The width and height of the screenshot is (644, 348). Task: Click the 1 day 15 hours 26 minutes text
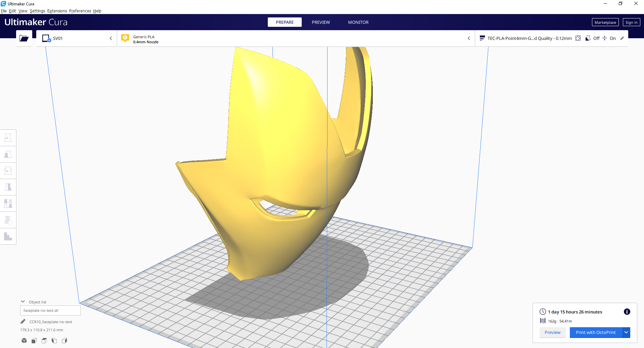[x=575, y=312]
